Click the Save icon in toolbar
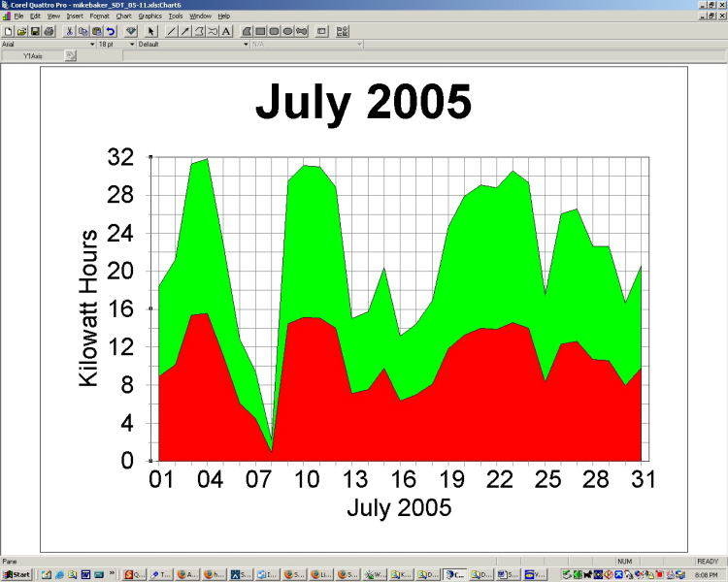The width and height of the screenshot is (728, 582). pos(35,31)
